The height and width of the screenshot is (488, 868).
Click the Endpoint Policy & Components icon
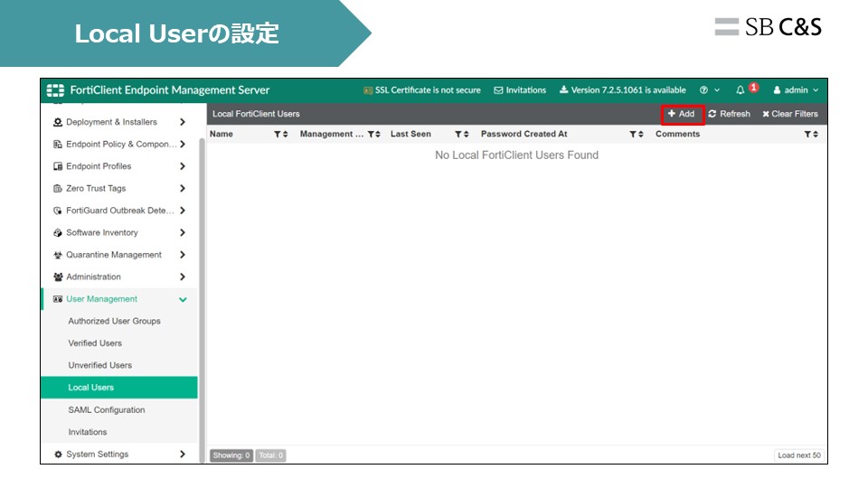pos(58,145)
